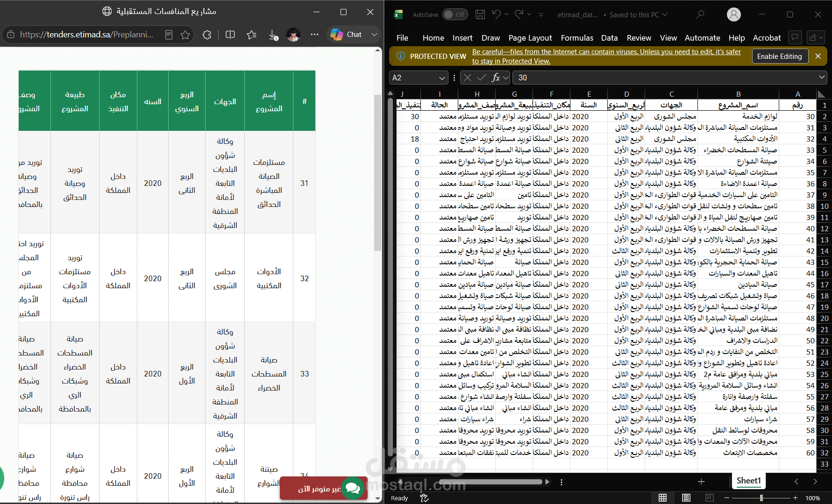This screenshot has height=504, width=832.
Task: Expand the Name Box dropdown arrow
Action: pyautogui.click(x=442, y=78)
